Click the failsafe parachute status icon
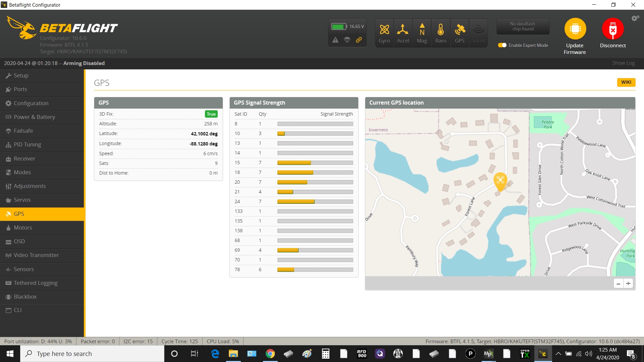 tap(347, 40)
